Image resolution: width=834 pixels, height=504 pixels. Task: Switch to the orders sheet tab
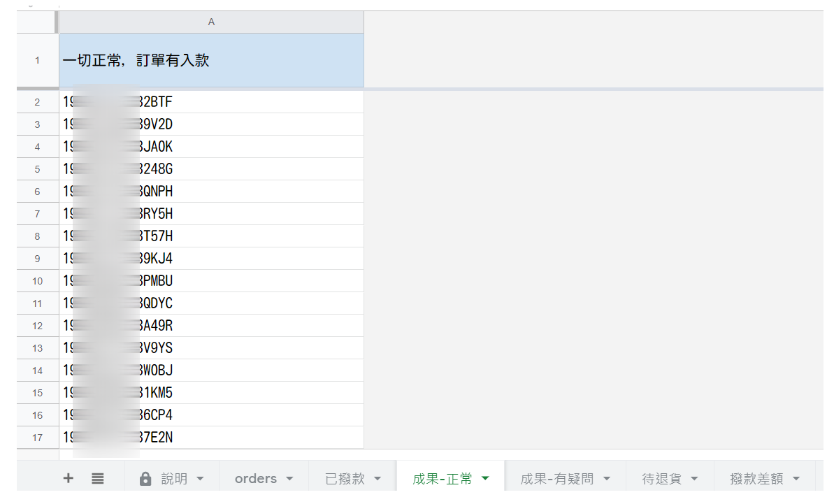click(x=255, y=479)
